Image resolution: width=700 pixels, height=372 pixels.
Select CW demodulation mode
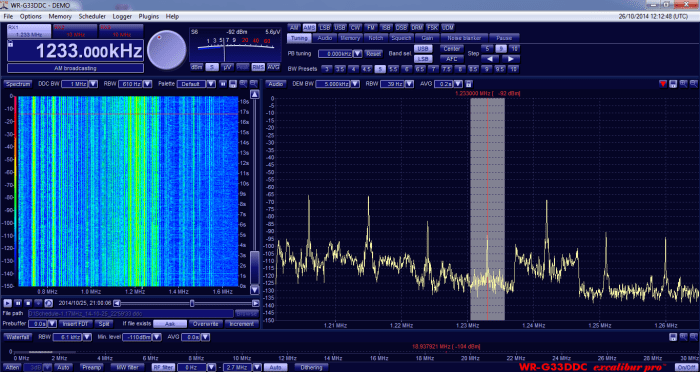click(x=355, y=27)
